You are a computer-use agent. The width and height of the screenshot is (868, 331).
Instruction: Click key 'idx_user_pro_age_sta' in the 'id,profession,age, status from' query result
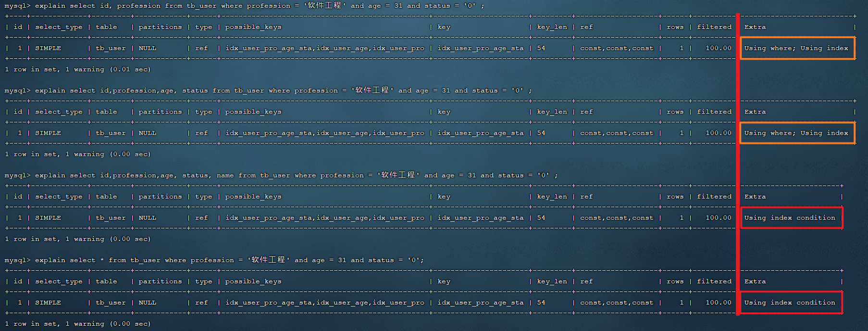click(x=481, y=133)
